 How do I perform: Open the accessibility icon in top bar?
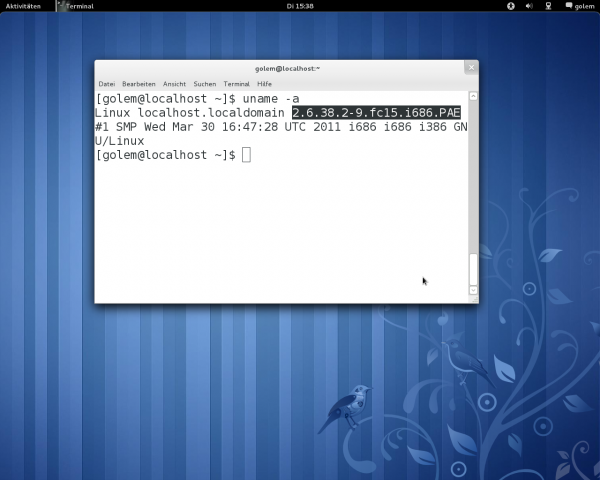pyautogui.click(x=510, y=6)
